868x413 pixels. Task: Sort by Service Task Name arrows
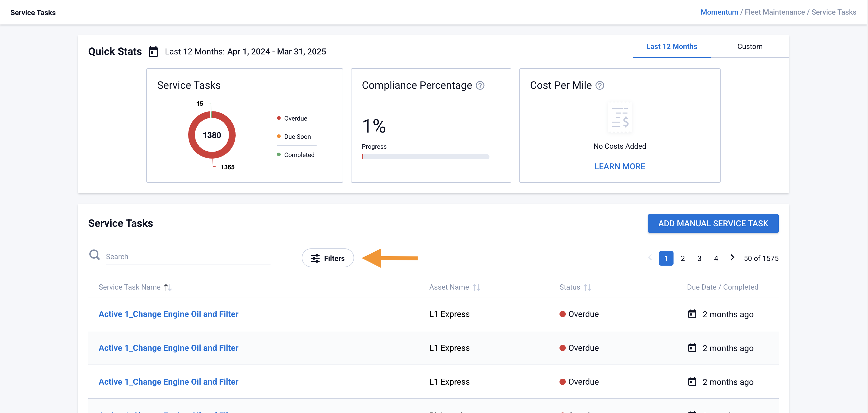[168, 287]
